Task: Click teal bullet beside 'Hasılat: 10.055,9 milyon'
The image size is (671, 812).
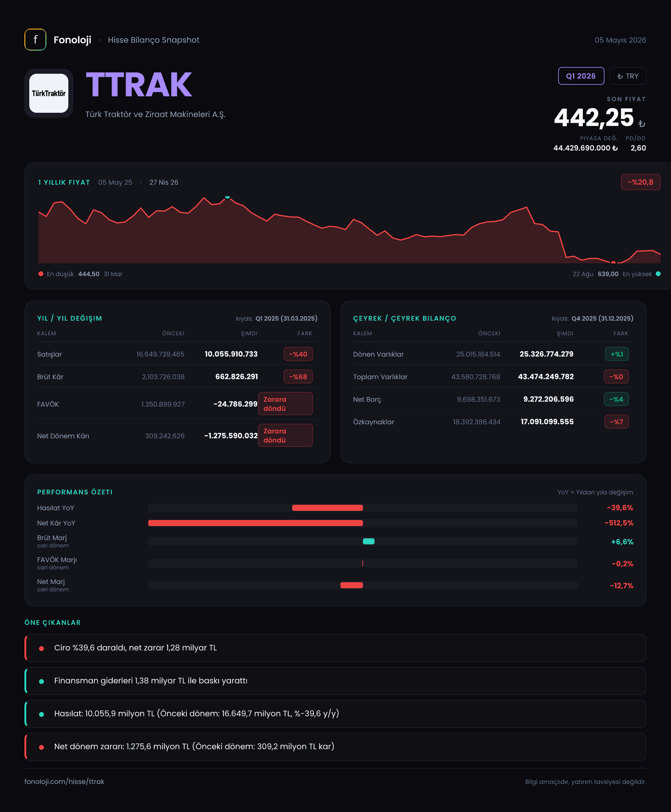Action: coord(41,714)
